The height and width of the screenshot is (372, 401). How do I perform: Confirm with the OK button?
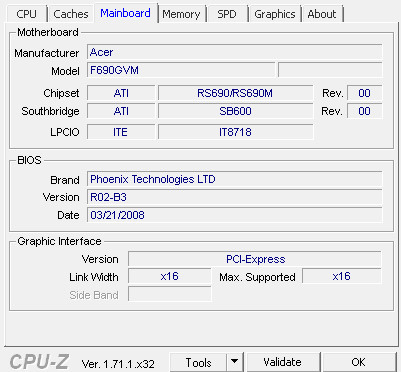(359, 362)
